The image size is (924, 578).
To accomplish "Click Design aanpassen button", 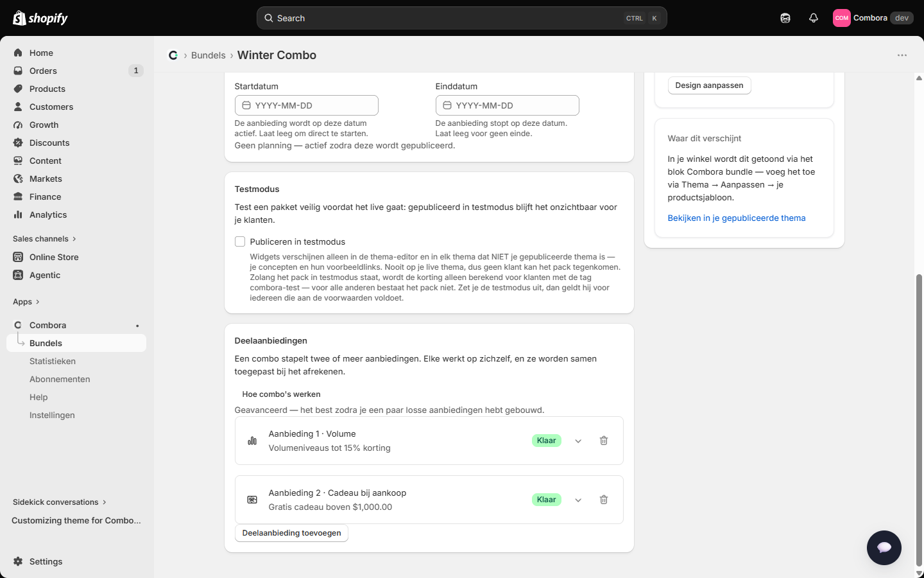I will [x=709, y=85].
